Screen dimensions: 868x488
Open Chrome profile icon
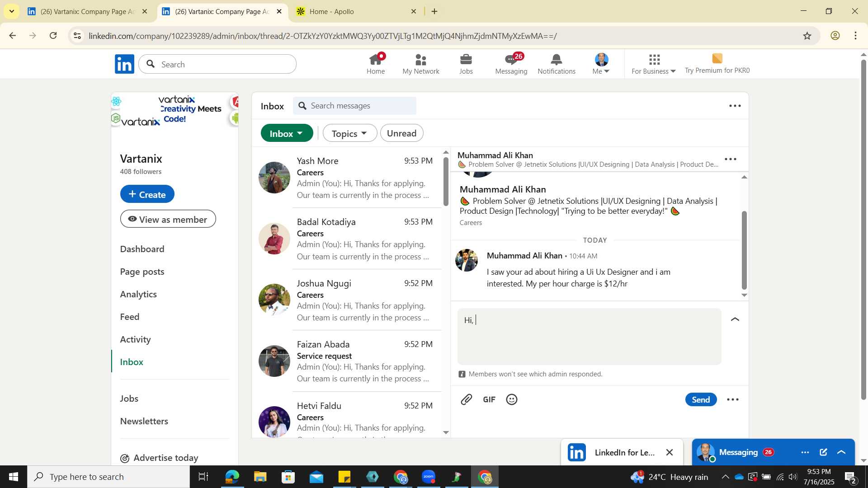[835, 36]
